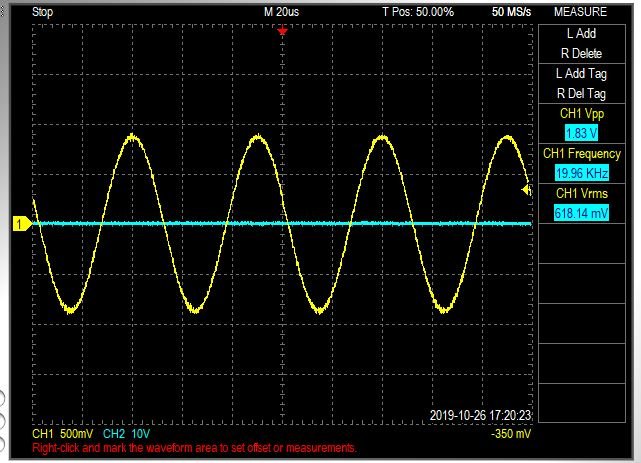Click the yellow trigger level arrow marker
The image size is (641, 463).
click(x=527, y=190)
